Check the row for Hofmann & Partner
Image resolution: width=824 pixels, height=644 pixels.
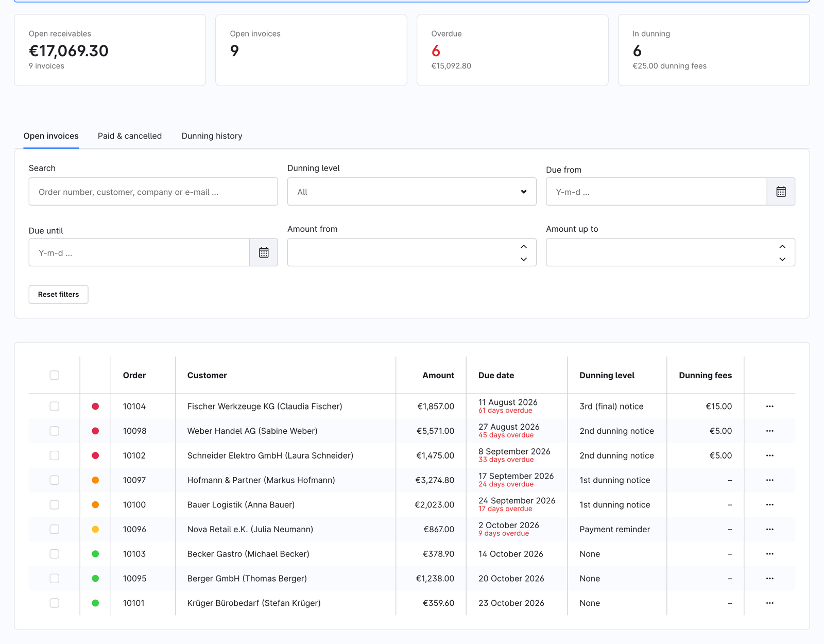[x=54, y=480]
